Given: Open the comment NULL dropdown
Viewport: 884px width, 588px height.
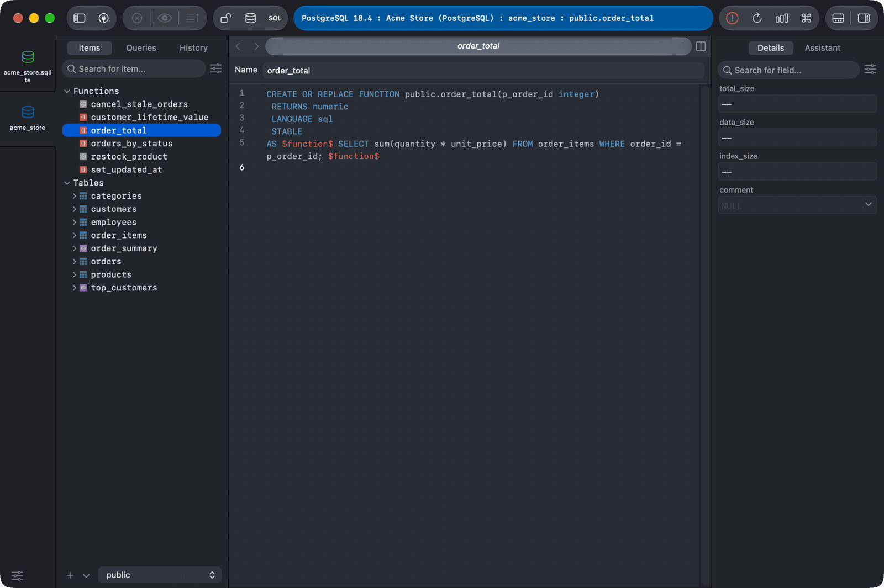Looking at the screenshot, I should click(797, 205).
